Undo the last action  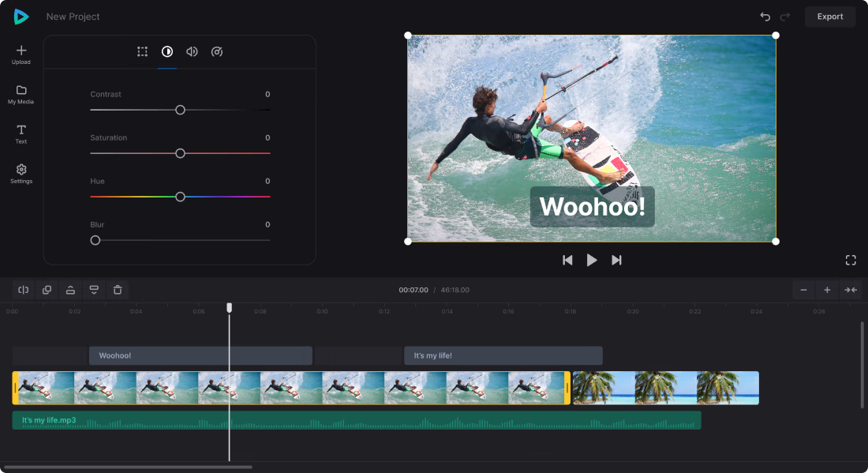point(765,17)
